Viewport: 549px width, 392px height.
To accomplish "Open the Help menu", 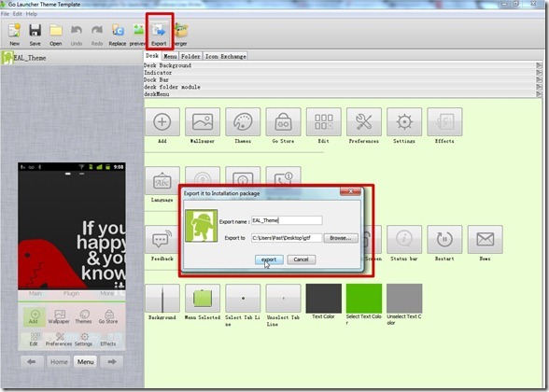I will tap(32, 14).
